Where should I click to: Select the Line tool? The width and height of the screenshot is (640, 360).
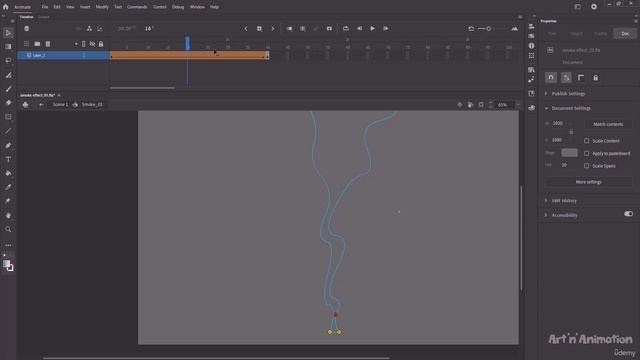pyautogui.click(x=8, y=131)
